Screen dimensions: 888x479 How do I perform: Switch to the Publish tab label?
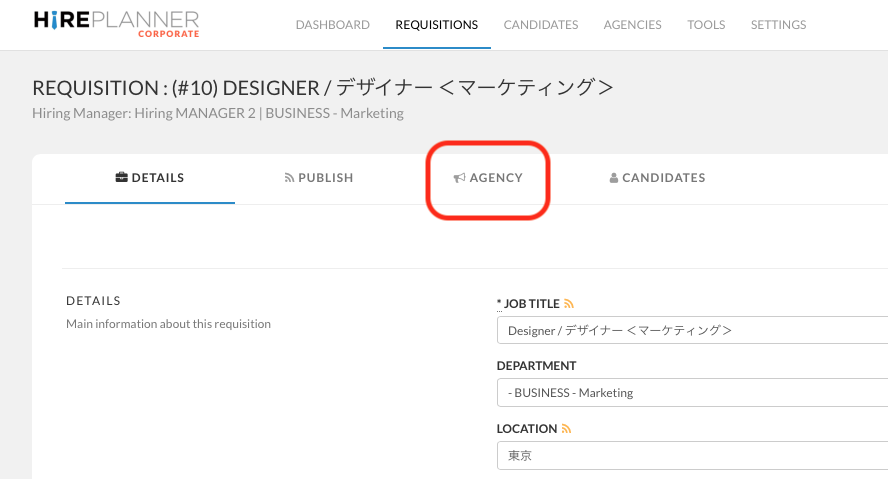coord(325,178)
